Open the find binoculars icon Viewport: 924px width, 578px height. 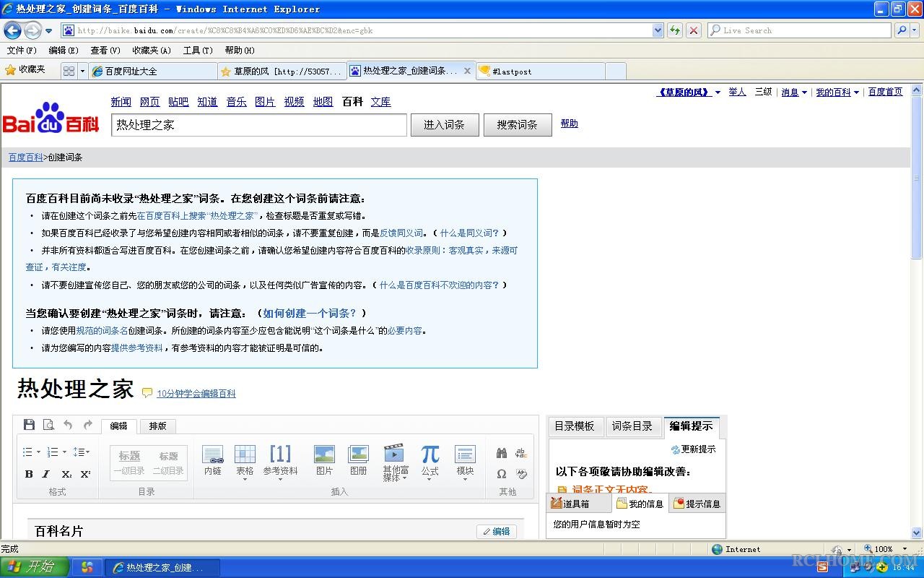pyautogui.click(x=502, y=453)
